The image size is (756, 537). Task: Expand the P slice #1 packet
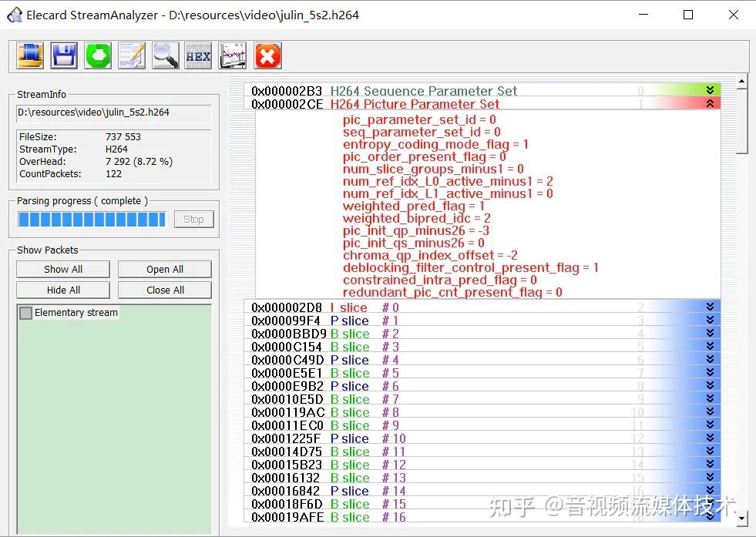click(x=710, y=321)
